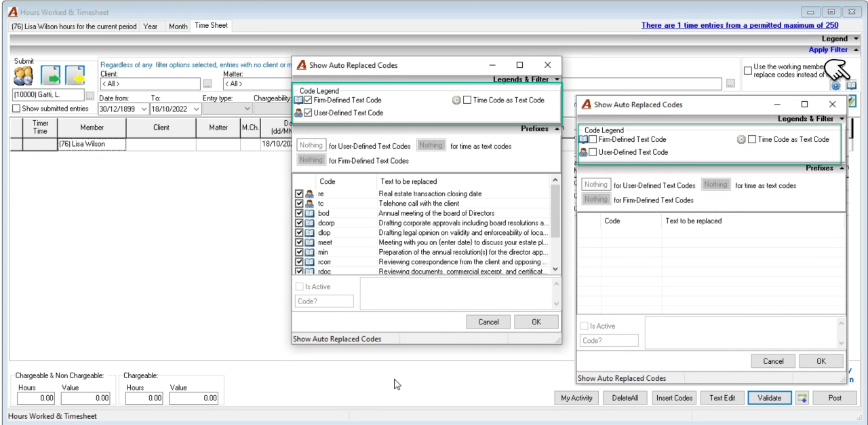The width and height of the screenshot is (868, 425).
Task: Open the time entries permitted maximum link
Action: click(x=740, y=26)
